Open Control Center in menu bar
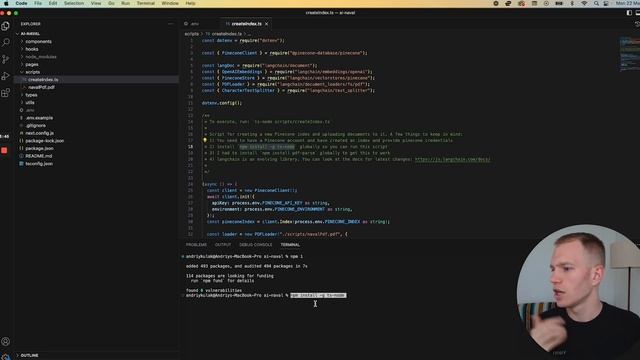Viewport: 640px width, 360px height. point(606,3)
